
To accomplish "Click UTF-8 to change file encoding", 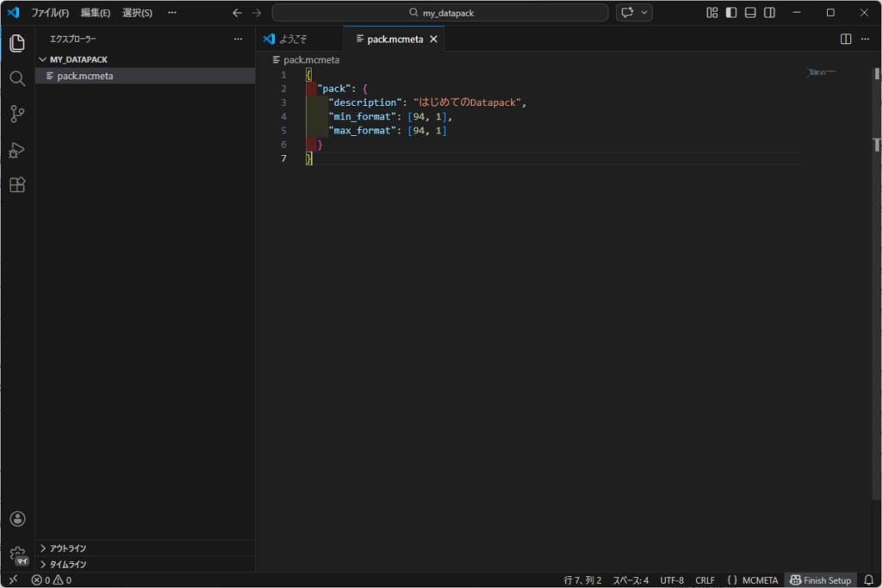I will 673,579.
